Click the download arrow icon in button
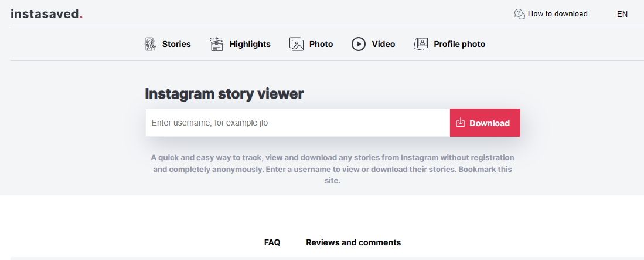 (461, 123)
